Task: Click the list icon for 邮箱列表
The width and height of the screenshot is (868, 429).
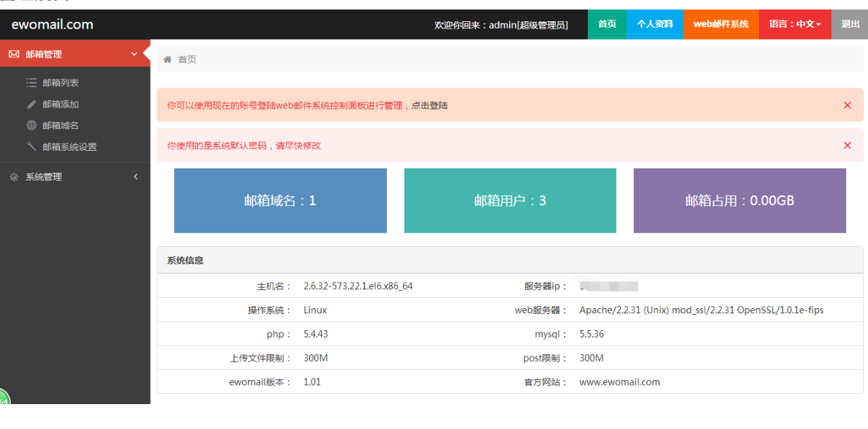Action: pos(31,83)
